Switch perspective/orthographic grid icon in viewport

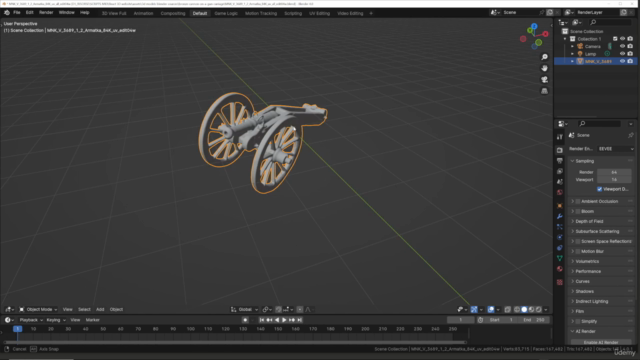click(544, 91)
